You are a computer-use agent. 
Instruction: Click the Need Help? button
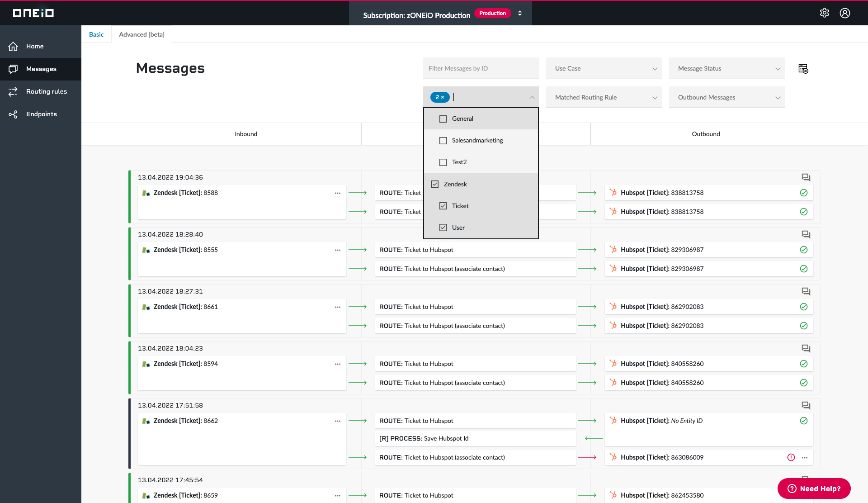pos(814,489)
